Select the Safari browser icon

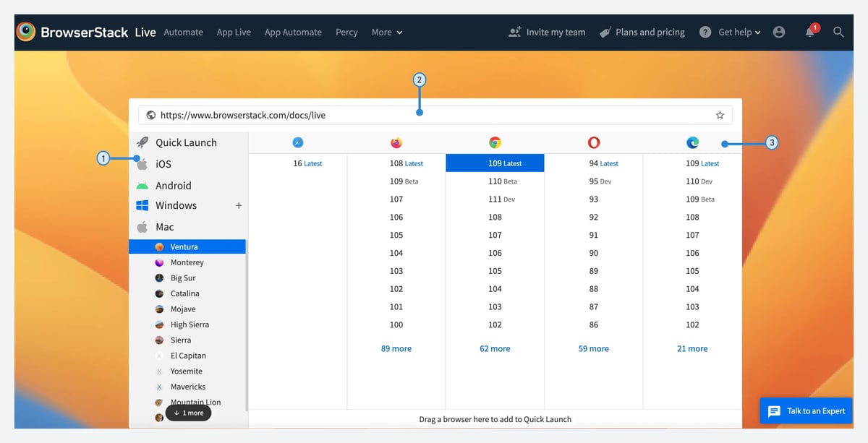[x=297, y=142]
